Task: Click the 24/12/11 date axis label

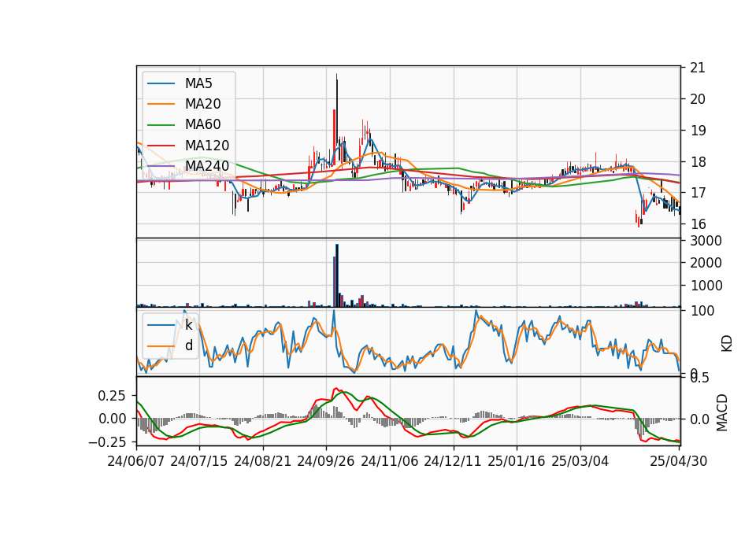Action: [453, 462]
